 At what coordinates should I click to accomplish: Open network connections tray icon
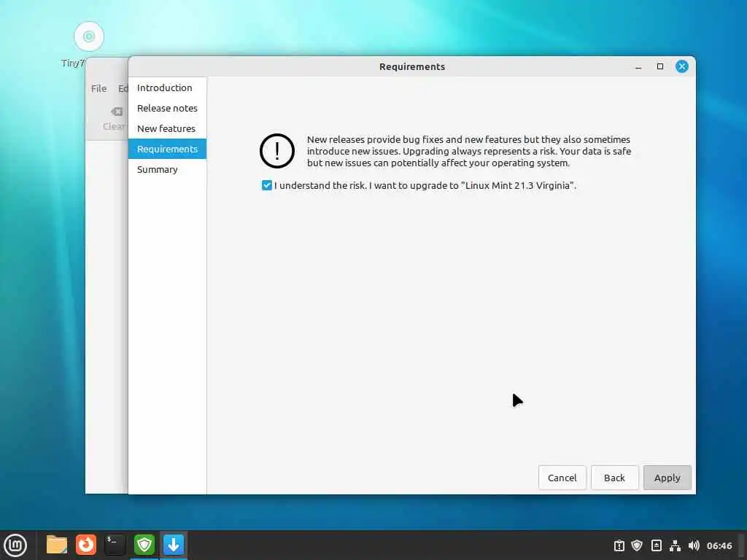675,545
